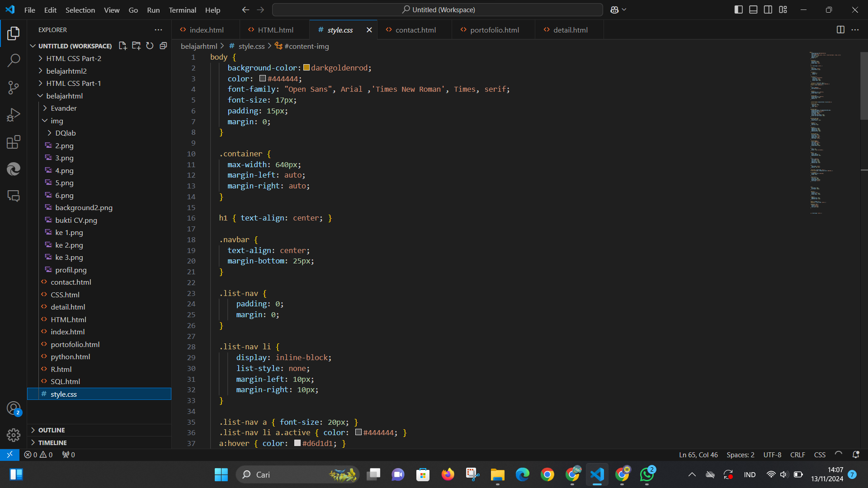Click the CRLF line ending indicator
Image resolution: width=868 pixels, height=488 pixels.
tap(797, 455)
